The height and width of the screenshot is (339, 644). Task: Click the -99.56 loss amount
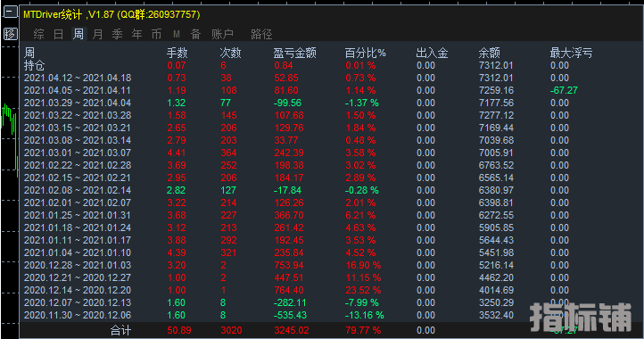(x=288, y=103)
